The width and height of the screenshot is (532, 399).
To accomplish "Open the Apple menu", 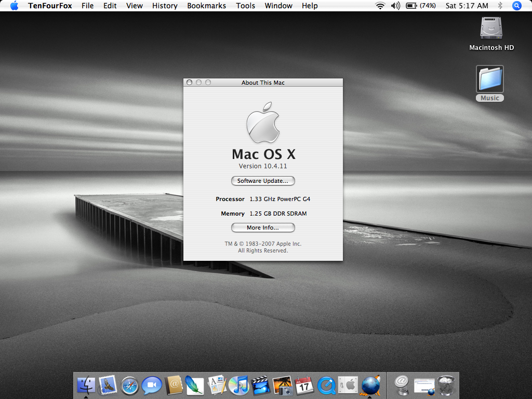I will (14, 6).
